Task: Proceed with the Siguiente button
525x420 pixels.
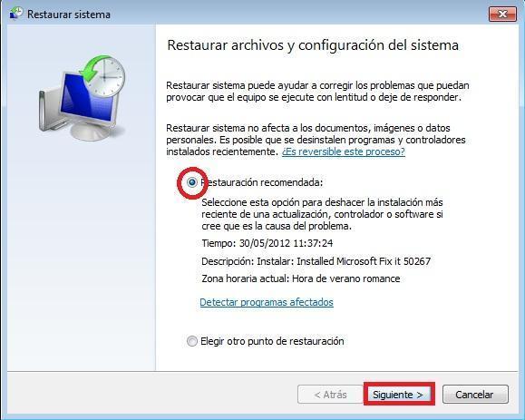Action: click(x=398, y=395)
